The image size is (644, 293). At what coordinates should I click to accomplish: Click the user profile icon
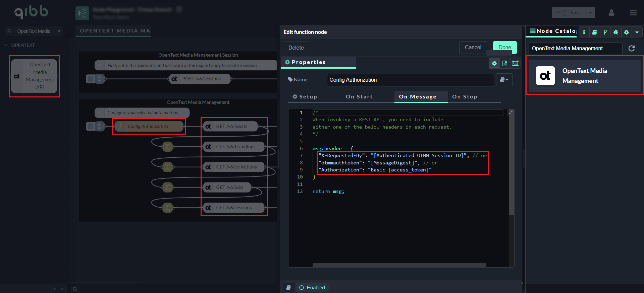click(x=611, y=13)
